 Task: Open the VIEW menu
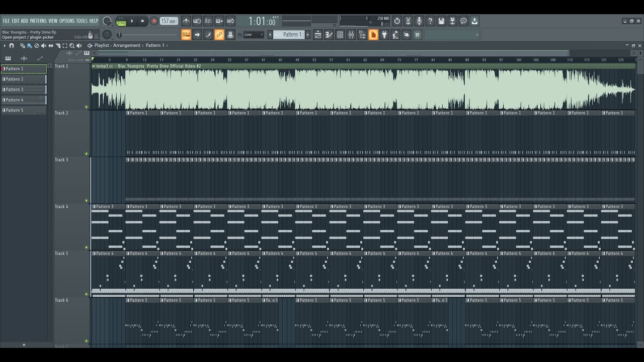click(53, 21)
